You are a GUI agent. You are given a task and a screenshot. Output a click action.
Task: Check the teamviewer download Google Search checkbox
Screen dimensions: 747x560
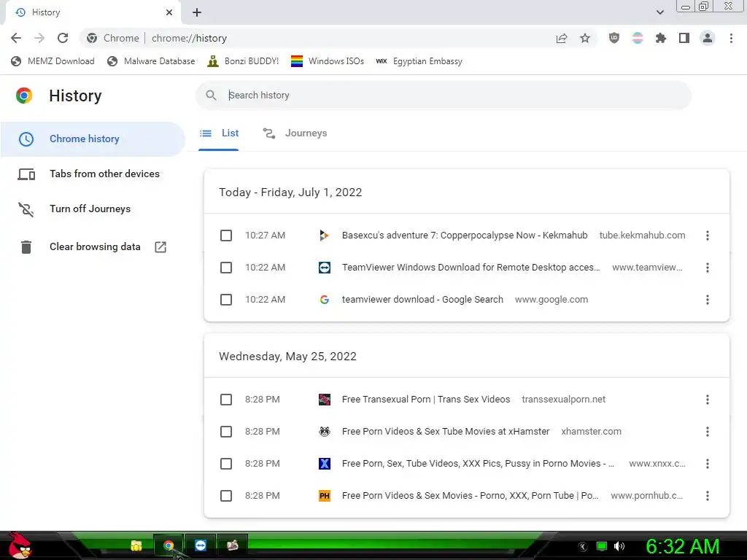point(226,300)
